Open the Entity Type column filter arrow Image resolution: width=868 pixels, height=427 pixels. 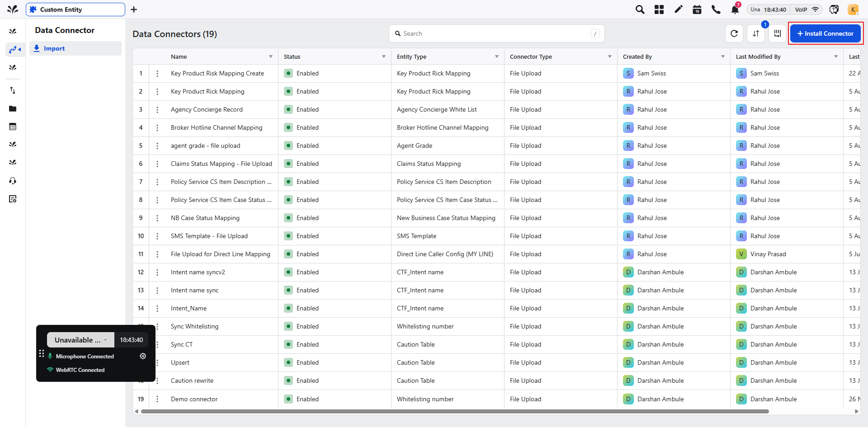tap(497, 56)
